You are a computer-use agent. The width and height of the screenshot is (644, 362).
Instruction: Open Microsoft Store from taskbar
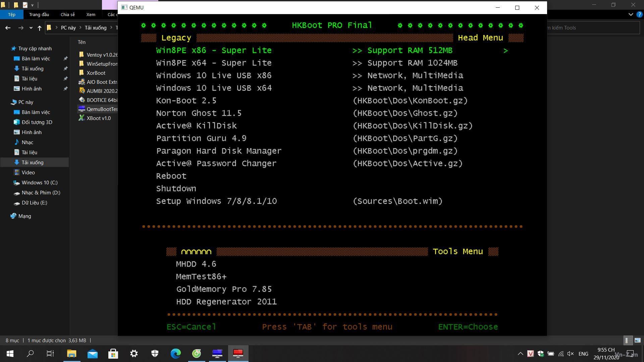tap(113, 354)
